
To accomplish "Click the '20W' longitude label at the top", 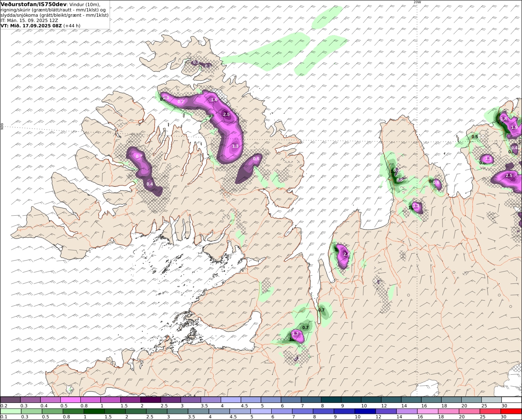I will click(417, 2).
